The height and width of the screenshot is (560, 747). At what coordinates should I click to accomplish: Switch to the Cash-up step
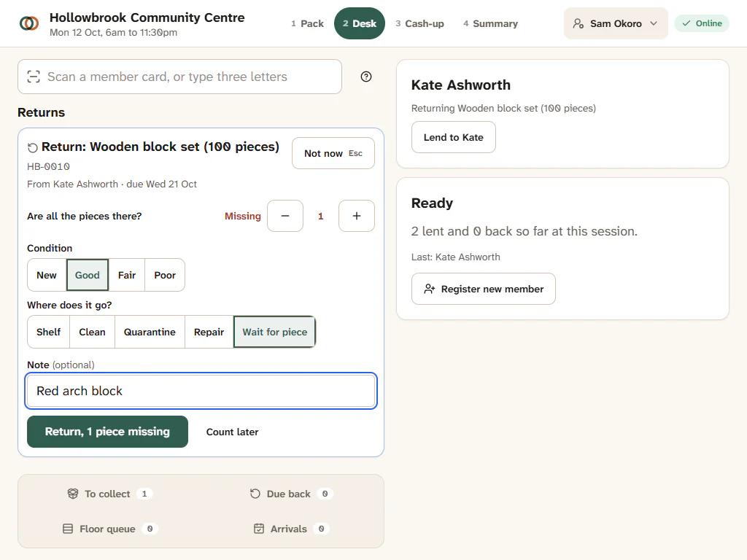(x=419, y=23)
